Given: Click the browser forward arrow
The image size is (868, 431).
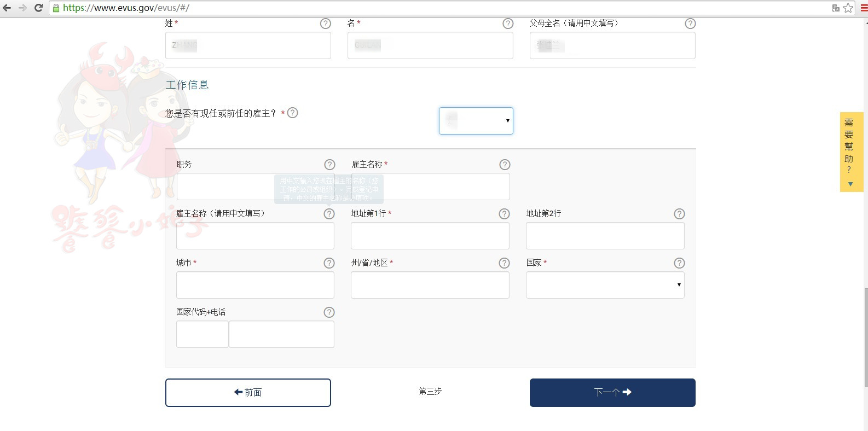Looking at the screenshot, I should [x=22, y=8].
